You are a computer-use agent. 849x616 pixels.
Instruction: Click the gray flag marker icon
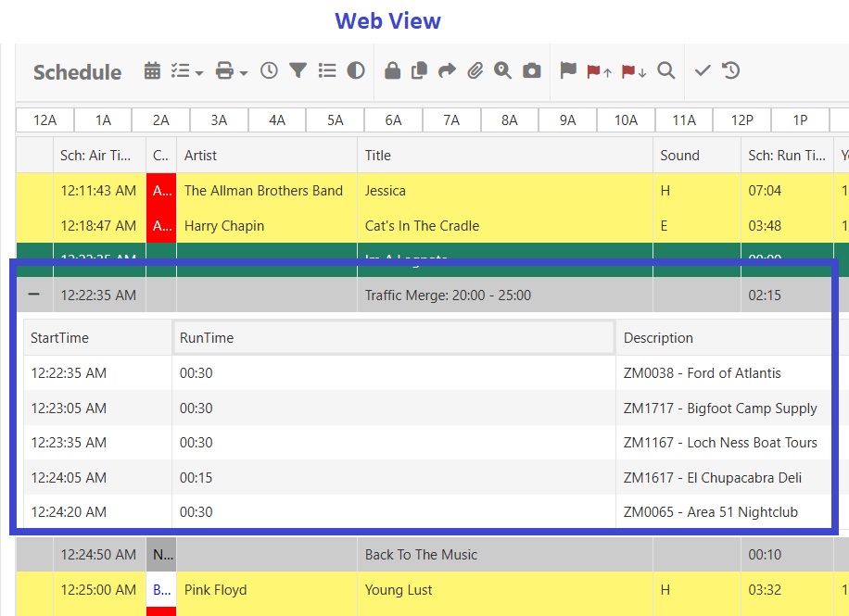(568, 69)
